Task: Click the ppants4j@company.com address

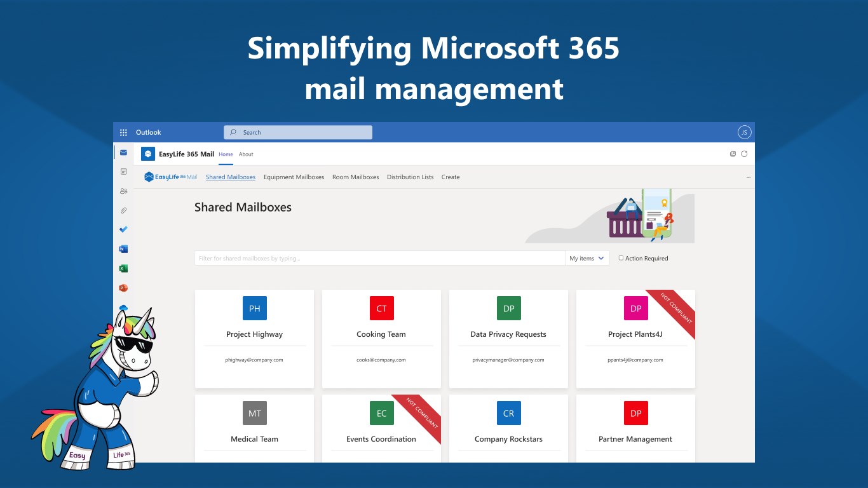Action: [x=635, y=360]
